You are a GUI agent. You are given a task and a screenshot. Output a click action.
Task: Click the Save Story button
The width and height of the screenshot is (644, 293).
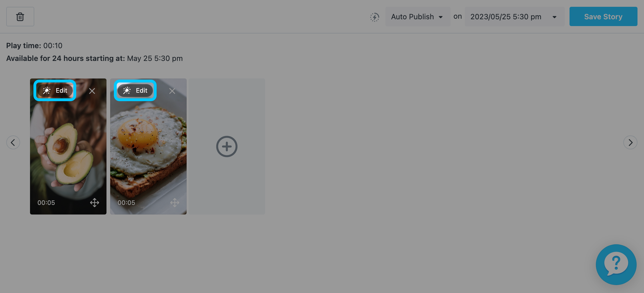tap(603, 17)
